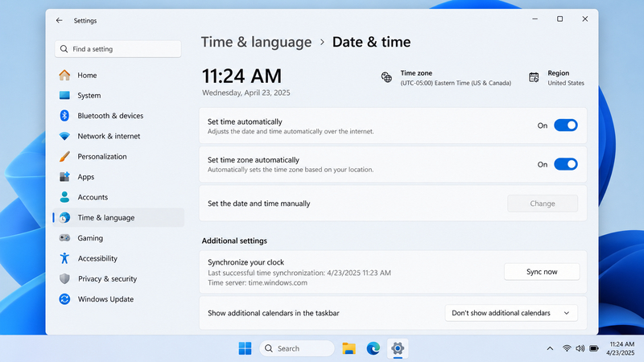Open Personalization label in sidebar
This screenshot has height=362, width=644.
102,156
